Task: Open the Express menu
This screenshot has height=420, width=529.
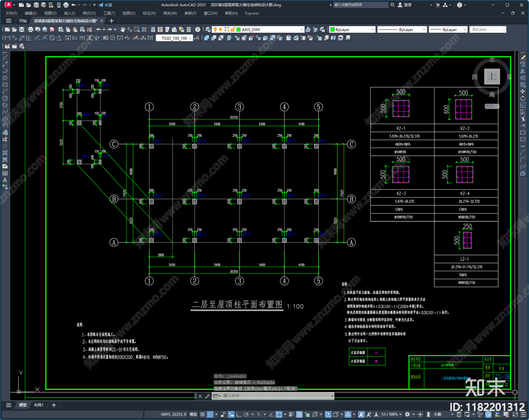Action: point(252,13)
